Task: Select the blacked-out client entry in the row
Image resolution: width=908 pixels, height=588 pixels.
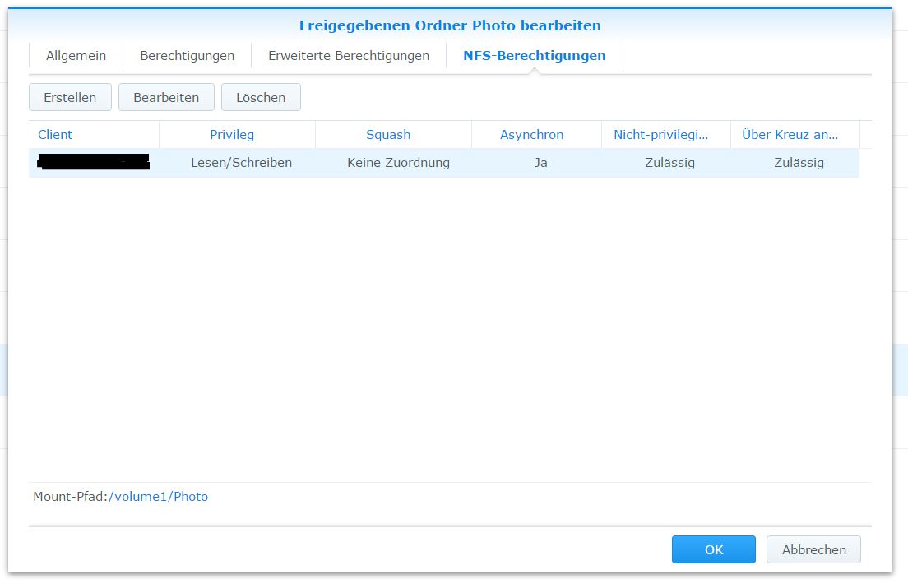Action: coord(93,162)
